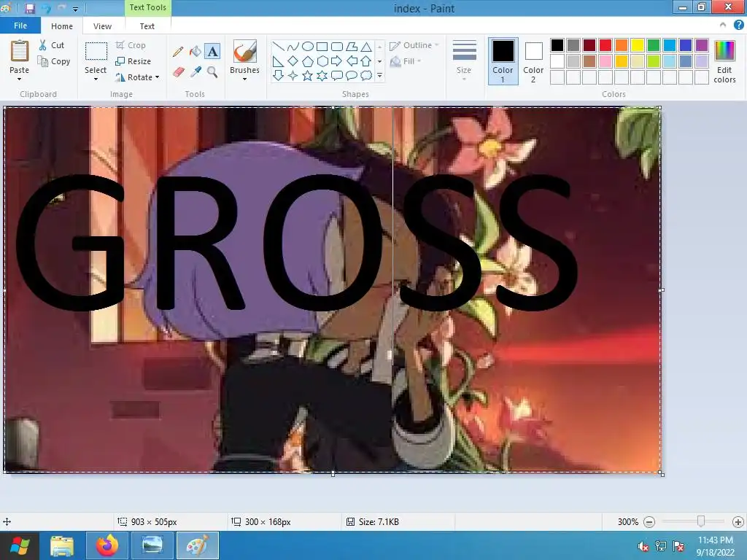Activate Color 2 selector
This screenshot has width=747, height=560.
[x=533, y=61]
